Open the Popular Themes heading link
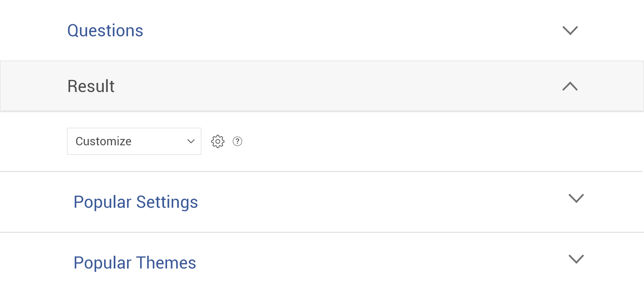 (135, 263)
